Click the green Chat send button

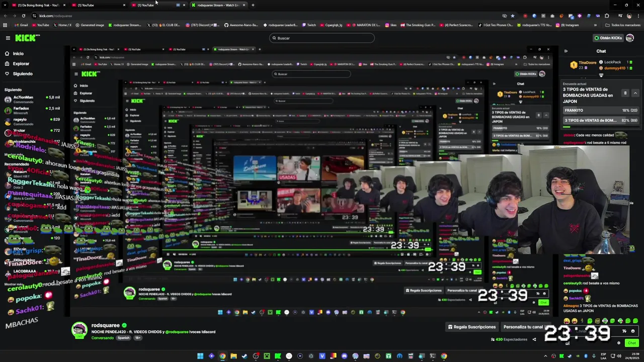(632, 343)
